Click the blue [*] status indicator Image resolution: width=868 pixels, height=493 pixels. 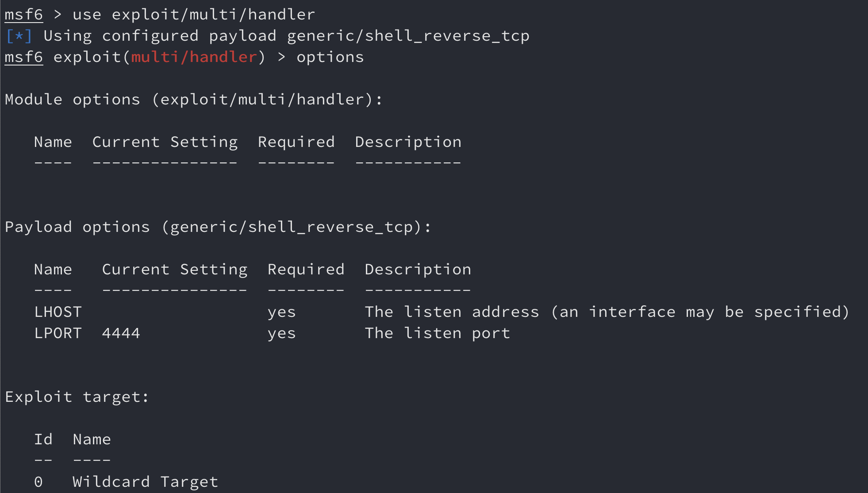coord(19,36)
